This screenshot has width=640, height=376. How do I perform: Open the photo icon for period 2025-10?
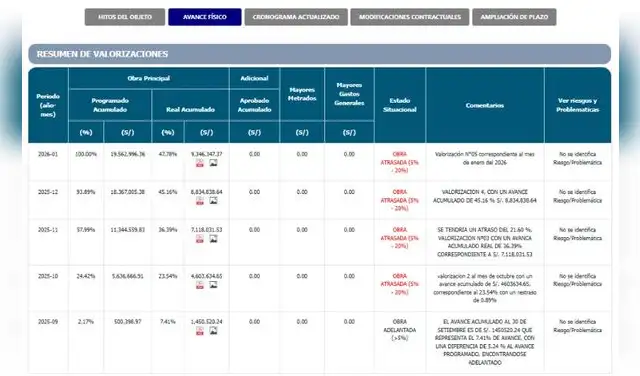pyautogui.click(x=213, y=285)
